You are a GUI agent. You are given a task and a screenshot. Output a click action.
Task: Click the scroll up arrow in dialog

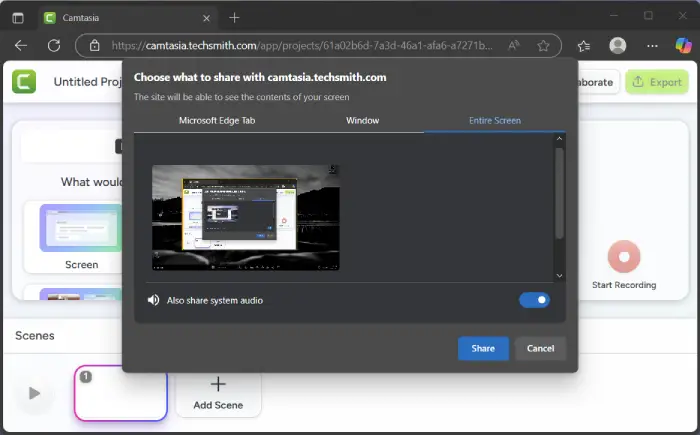click(x=559, y=138)
